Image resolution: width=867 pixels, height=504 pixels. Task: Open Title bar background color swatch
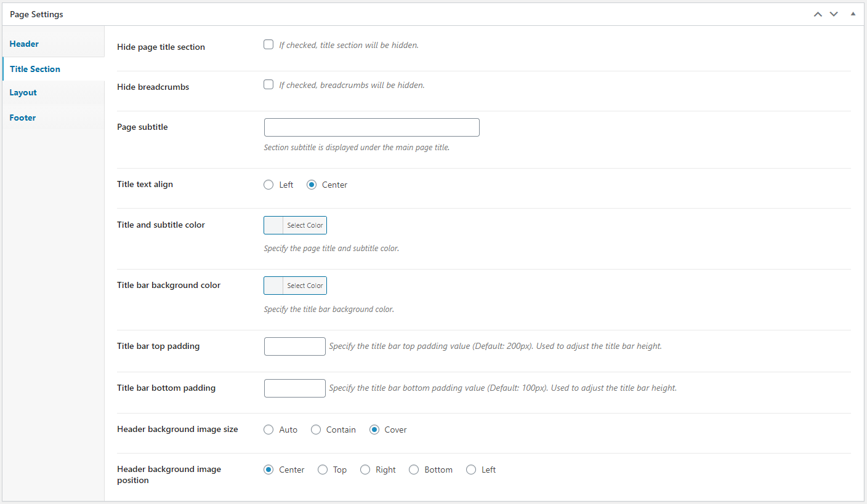[273, 286]
